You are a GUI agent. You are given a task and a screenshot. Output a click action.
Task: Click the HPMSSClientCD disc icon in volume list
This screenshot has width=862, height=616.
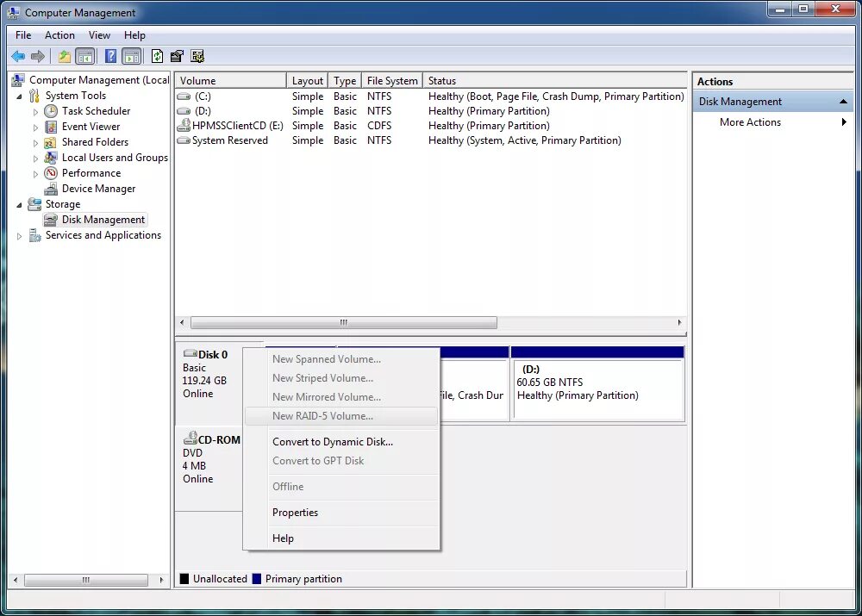point(184,126)
